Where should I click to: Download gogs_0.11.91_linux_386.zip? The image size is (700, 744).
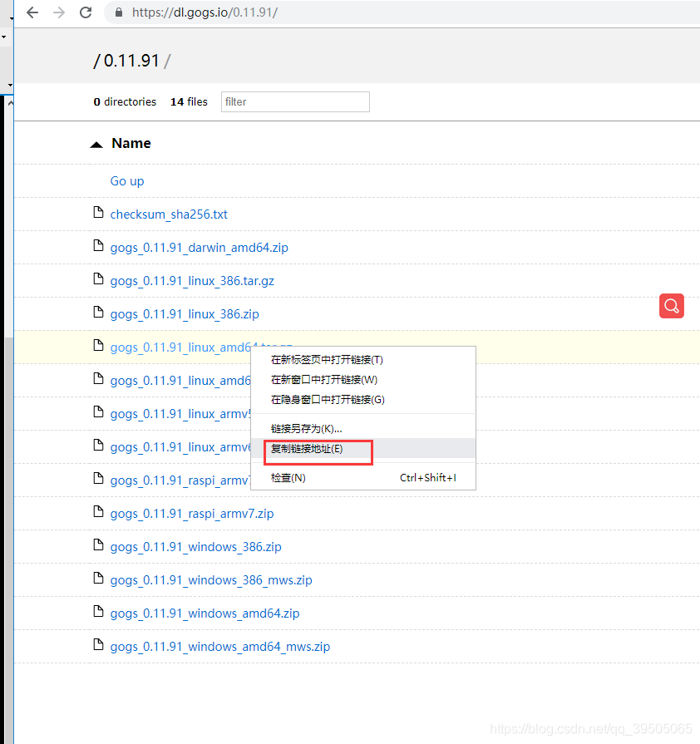tap(185, 314)
